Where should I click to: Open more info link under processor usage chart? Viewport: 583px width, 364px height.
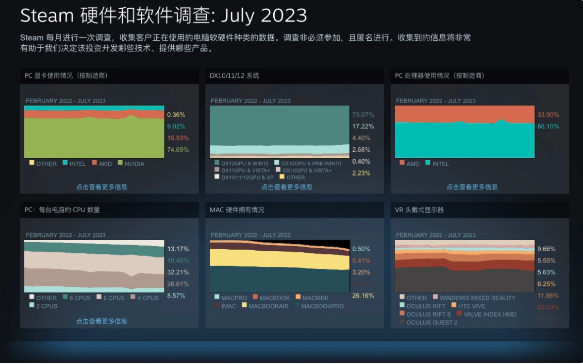coord(472,187)
